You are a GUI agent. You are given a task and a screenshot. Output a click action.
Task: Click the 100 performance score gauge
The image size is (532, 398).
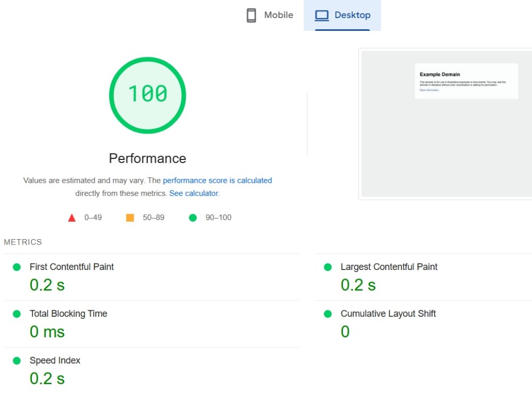point(147,95)
